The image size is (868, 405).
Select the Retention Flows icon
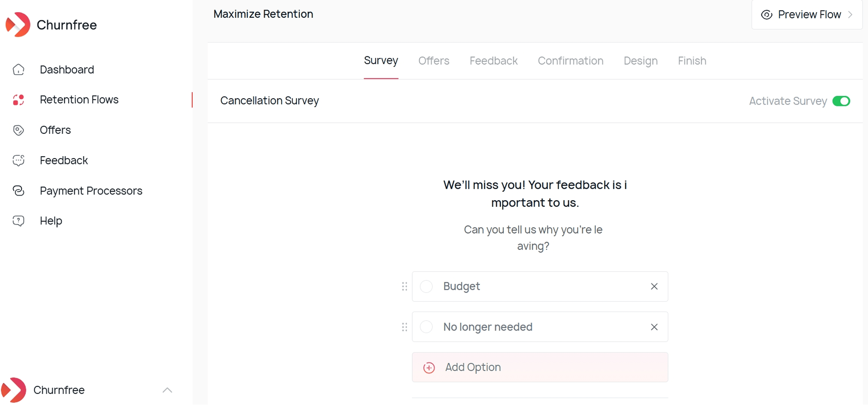click(18, 100)
